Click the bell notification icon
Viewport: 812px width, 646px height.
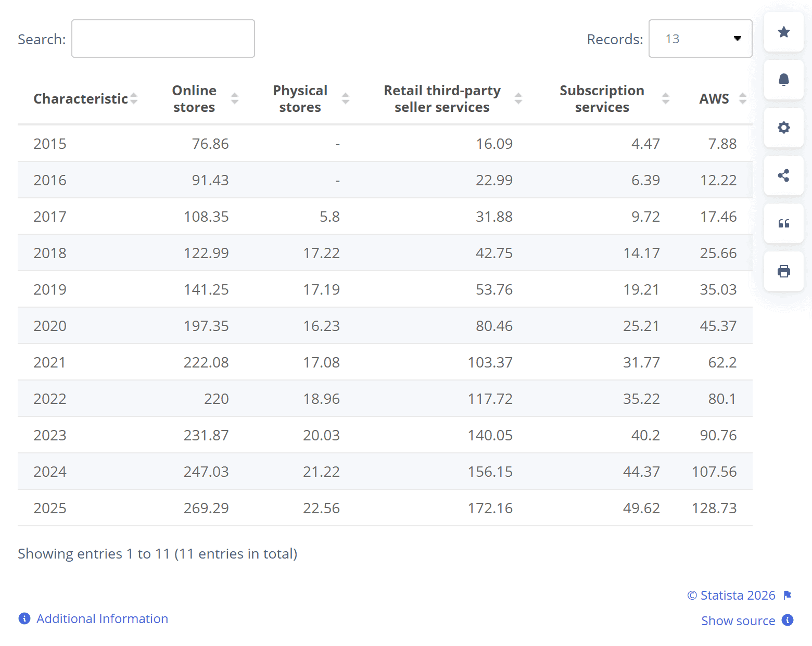[x=783, y=80]
